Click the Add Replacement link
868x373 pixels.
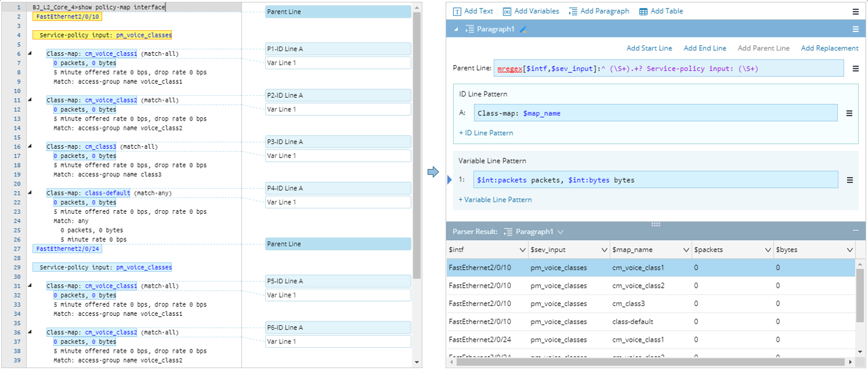click(829, 48)
